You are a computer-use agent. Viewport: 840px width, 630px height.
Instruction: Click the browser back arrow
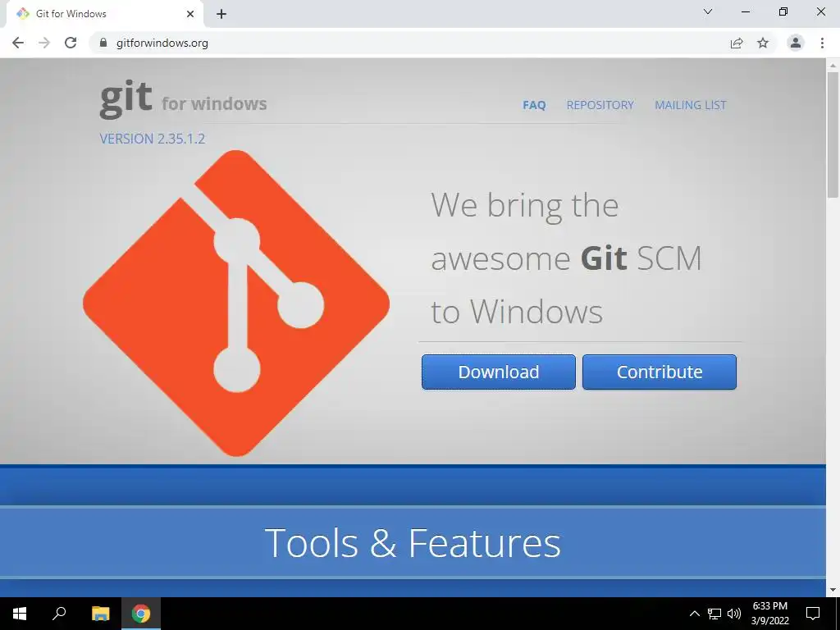click(18, 43)
